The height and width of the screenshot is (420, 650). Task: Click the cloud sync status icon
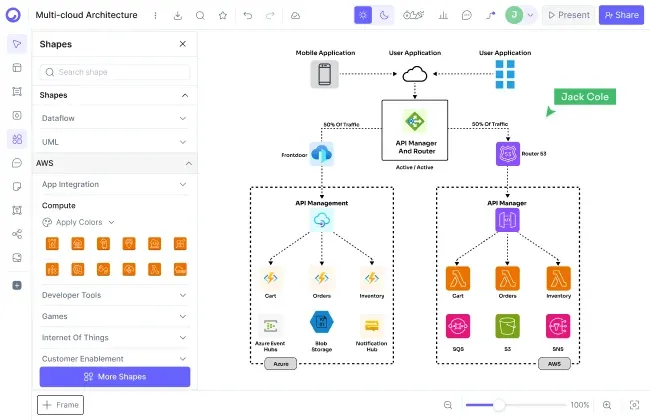click(295, 15)
